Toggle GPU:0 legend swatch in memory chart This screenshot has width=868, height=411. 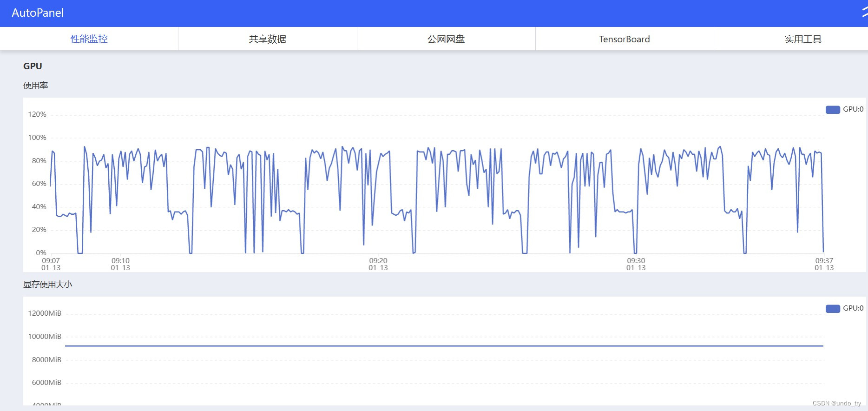832,309
